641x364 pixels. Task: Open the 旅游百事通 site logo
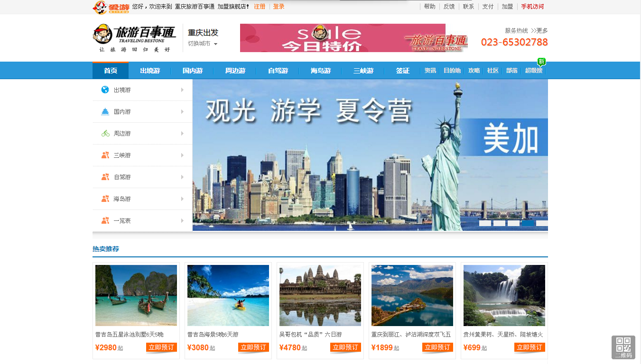tap(135, 38)
